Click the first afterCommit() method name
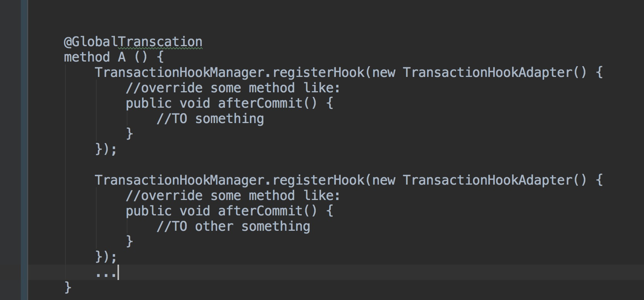Screen dimensions: 644x300 [x=268, y=103]
